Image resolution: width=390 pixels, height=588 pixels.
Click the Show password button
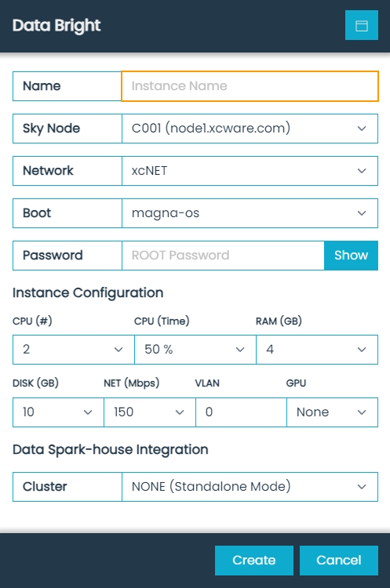coord(351,256)
